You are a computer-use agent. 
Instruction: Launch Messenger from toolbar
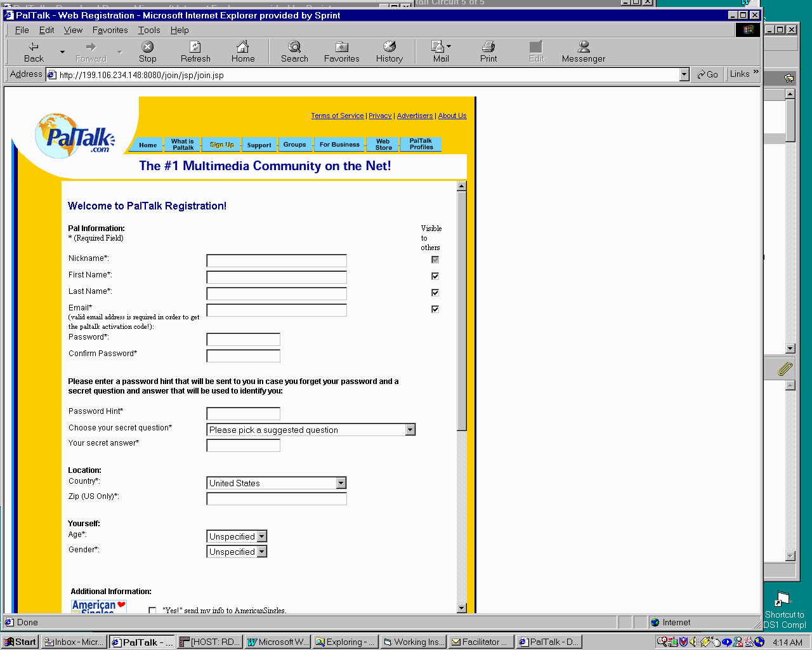click(x=584, y=52)
